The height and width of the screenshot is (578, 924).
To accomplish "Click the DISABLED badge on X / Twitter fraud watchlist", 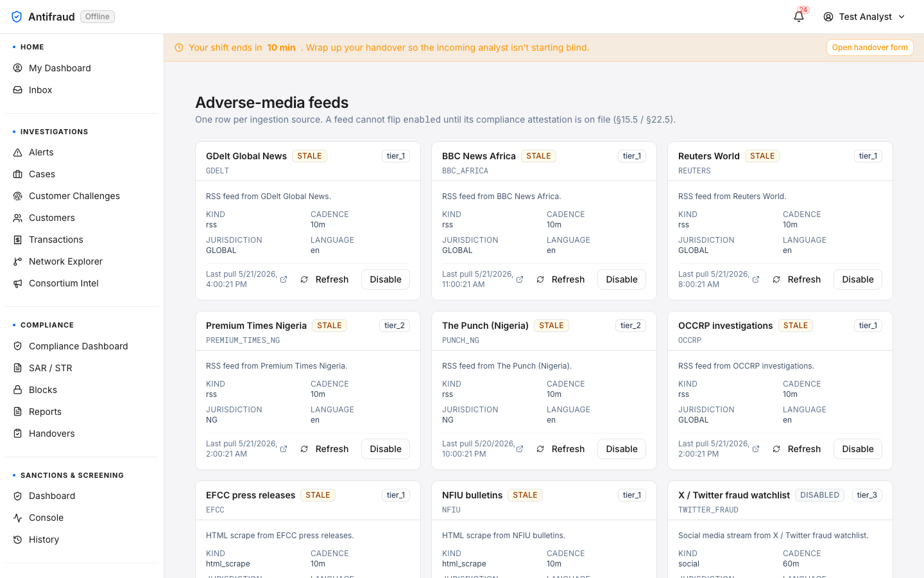I will pos(820,495).
